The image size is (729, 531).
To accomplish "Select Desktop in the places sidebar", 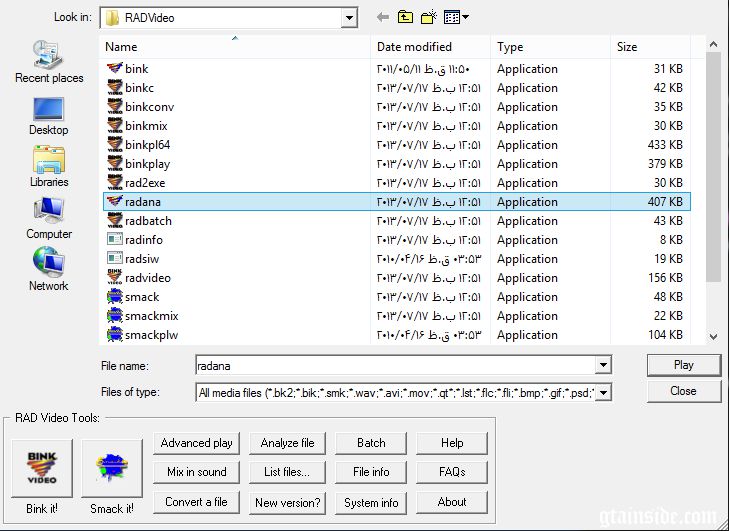I will coord(49,115).
